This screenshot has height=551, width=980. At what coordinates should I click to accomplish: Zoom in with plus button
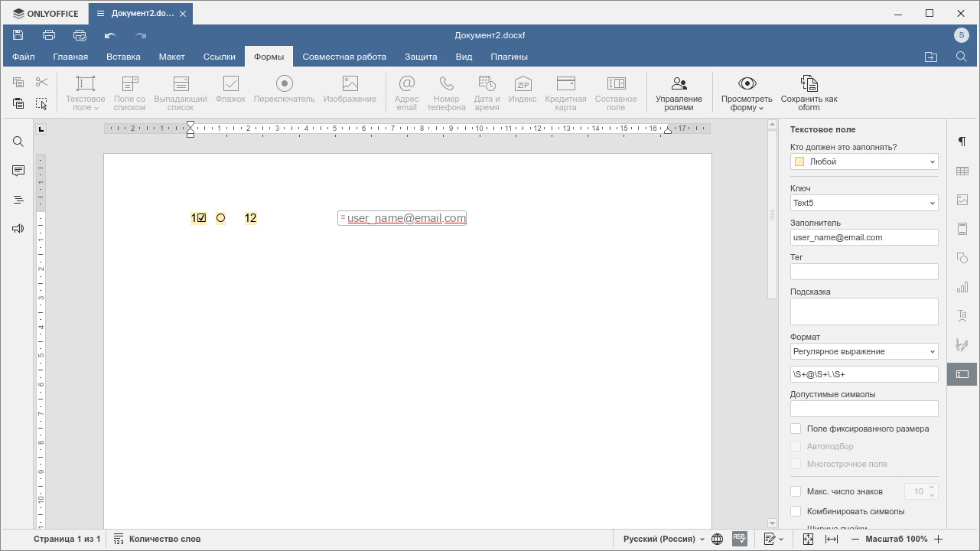[x=938, y=539]
